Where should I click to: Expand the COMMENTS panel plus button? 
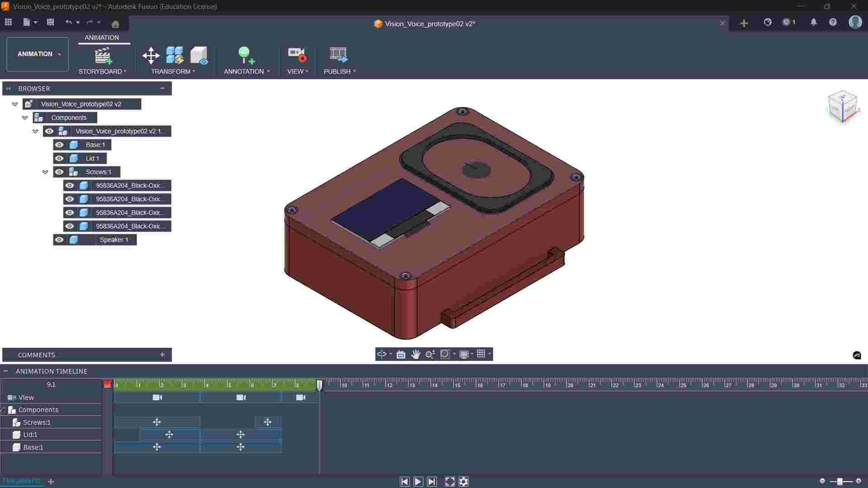[162, 355]
